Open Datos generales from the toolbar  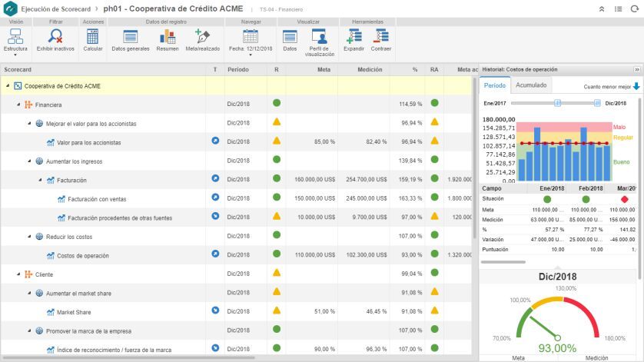coord(131,36)
